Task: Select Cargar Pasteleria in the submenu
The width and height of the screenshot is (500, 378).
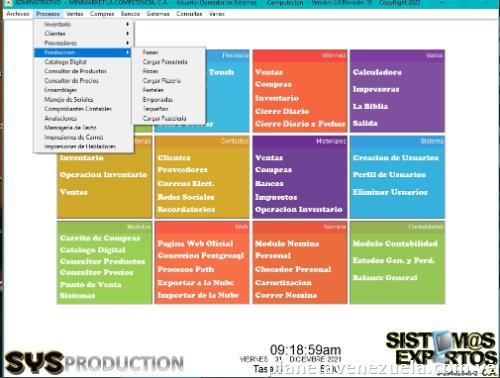Action: pos(169,118)
